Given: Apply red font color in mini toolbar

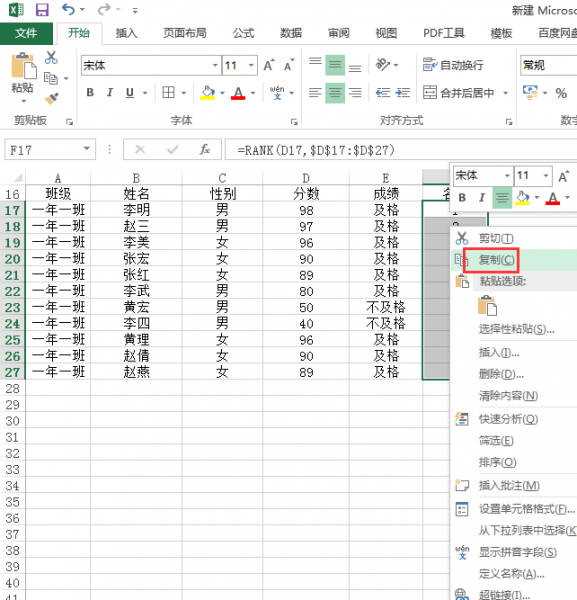Looking at the screenshot, I should pyautogui.click(x=553, y=198).
